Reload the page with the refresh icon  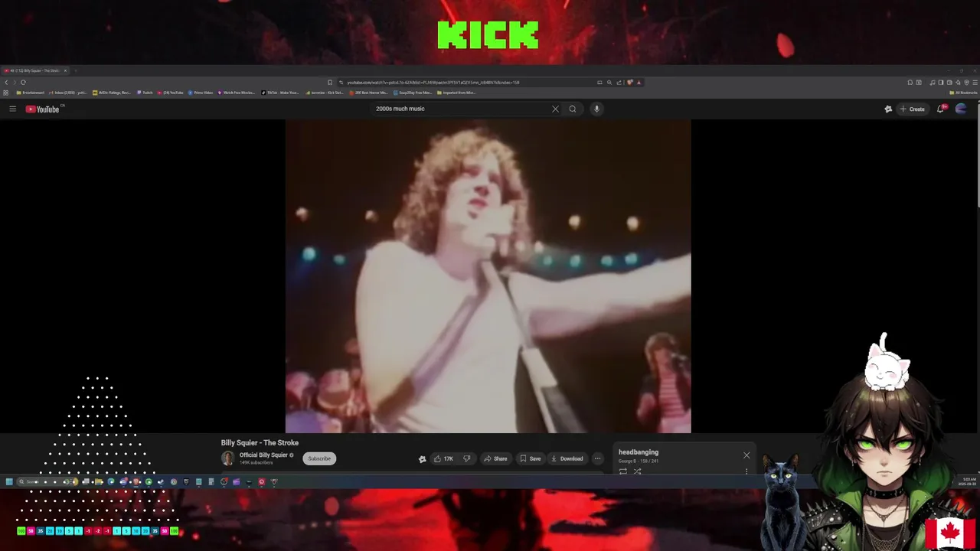coord(23,82)
